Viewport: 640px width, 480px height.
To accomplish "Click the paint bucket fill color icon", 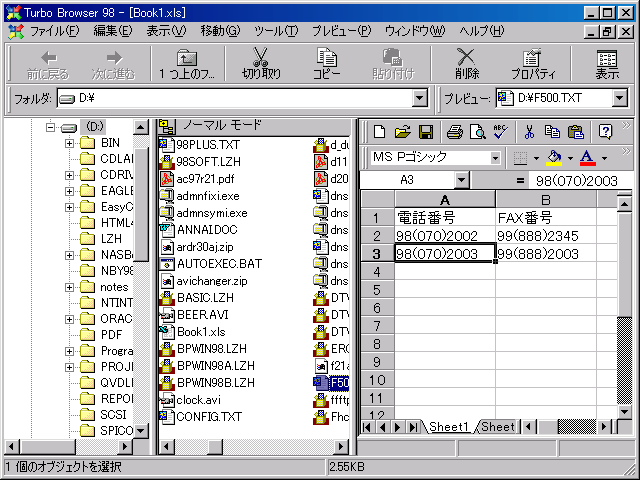I will click(x=554, y=158).
